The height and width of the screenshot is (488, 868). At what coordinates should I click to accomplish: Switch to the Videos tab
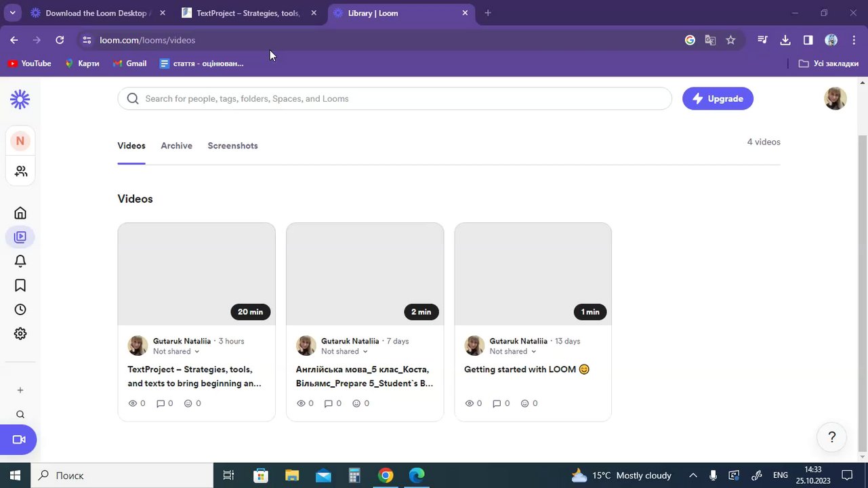[x=131, y=146]
